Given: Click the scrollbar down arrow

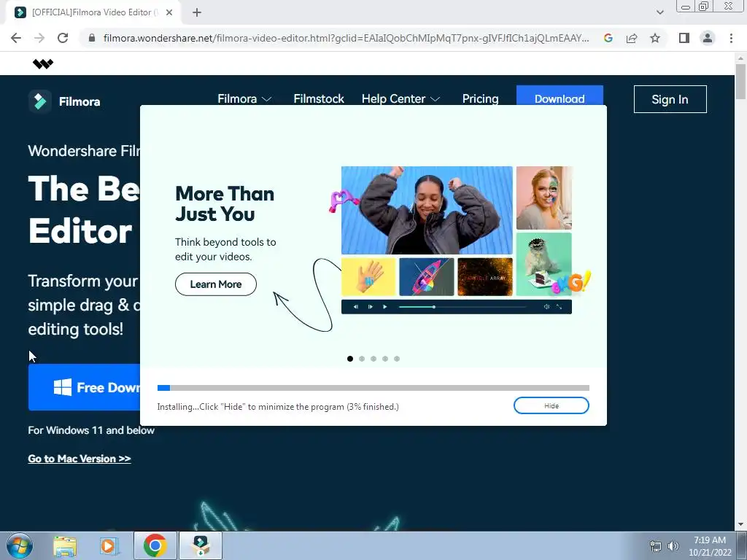Looking at the screenshot, I should pos(740,524).
